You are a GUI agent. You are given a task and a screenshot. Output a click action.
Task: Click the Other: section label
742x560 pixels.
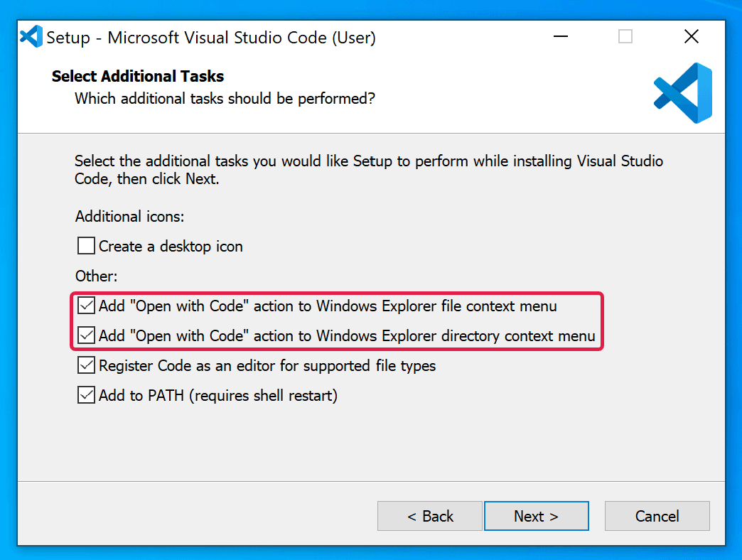(x=96, y=276)
